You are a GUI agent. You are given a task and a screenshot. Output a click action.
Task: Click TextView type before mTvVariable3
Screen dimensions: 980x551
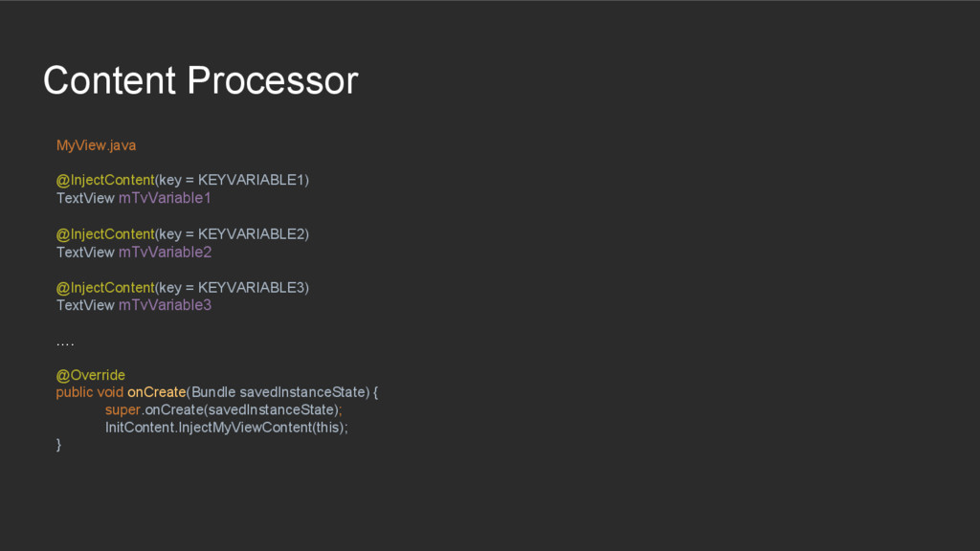coord(85,305)
